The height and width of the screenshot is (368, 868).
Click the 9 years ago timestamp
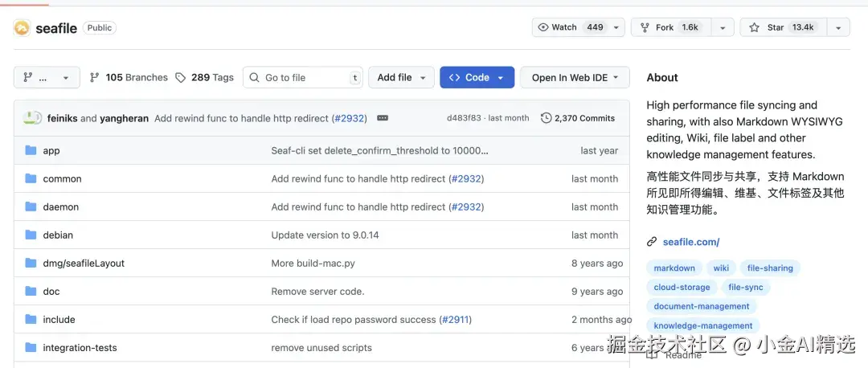[x=597, y=292]
